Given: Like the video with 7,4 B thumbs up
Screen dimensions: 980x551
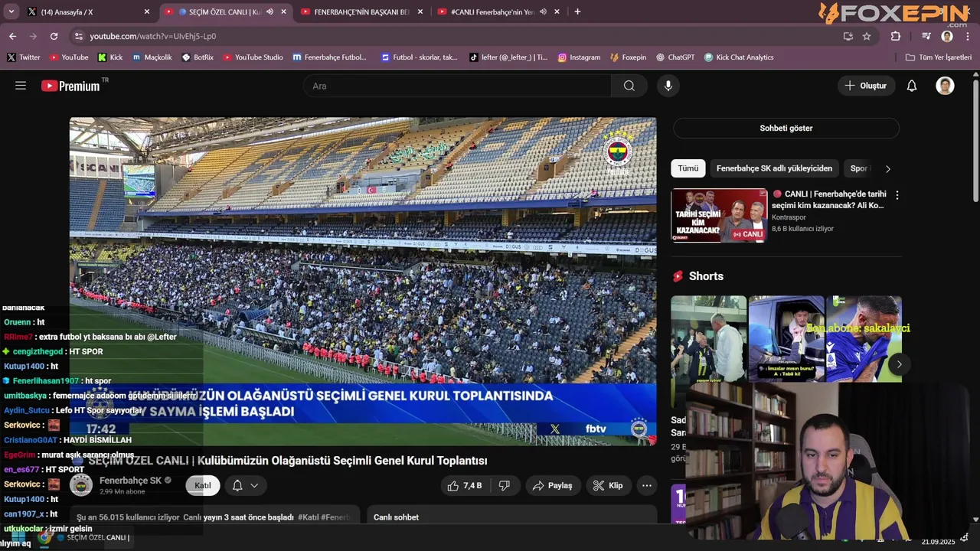Looking at the screenshot, I should pos(465,485).
